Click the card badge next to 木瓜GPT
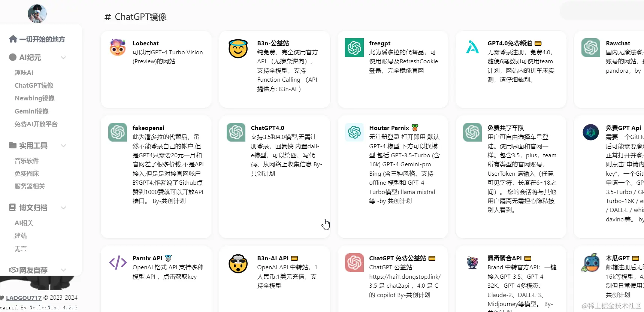This screenshot has height=312, width=644. [x=635, y=258]
